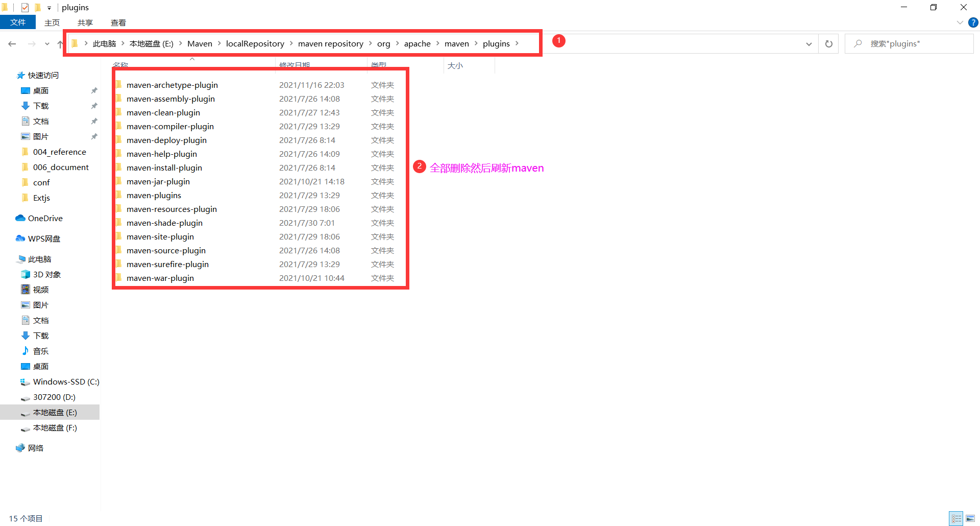Image resolution: width=980 pixels, height=526 pixels.
Task: Select 此电脑 in the navigation pane
Action: click(x=39, y=259)
